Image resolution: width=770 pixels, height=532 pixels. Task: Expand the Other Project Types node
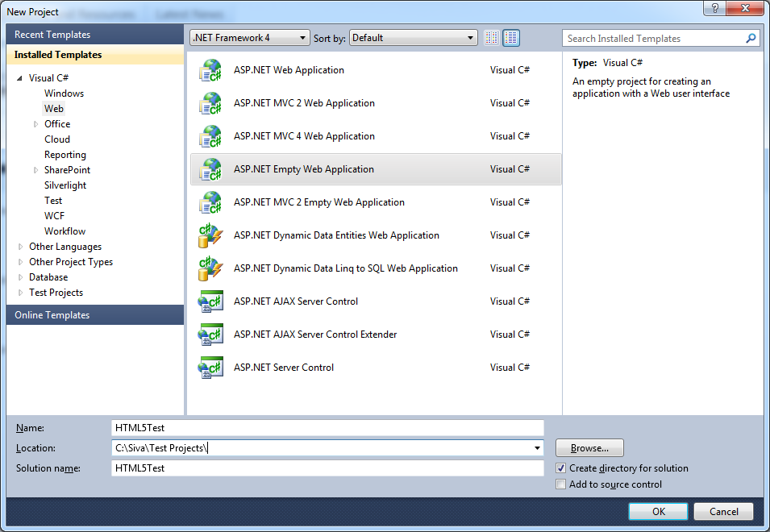[20, 262]
